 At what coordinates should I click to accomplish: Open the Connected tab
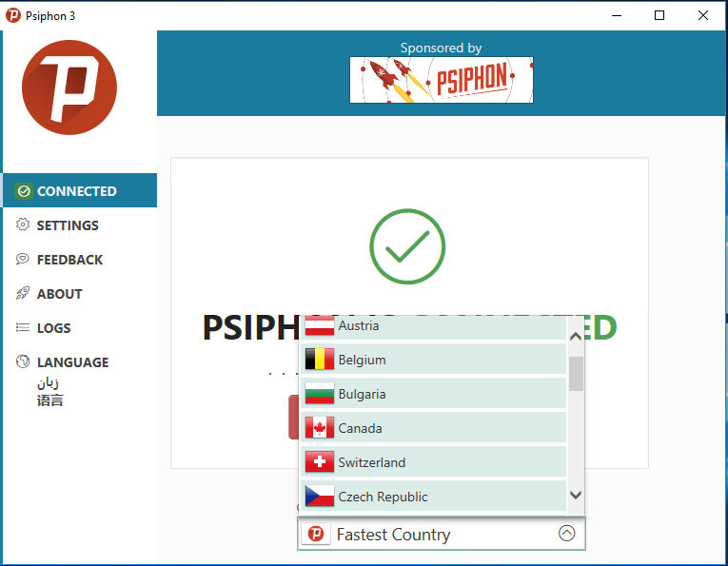point(80,190)
